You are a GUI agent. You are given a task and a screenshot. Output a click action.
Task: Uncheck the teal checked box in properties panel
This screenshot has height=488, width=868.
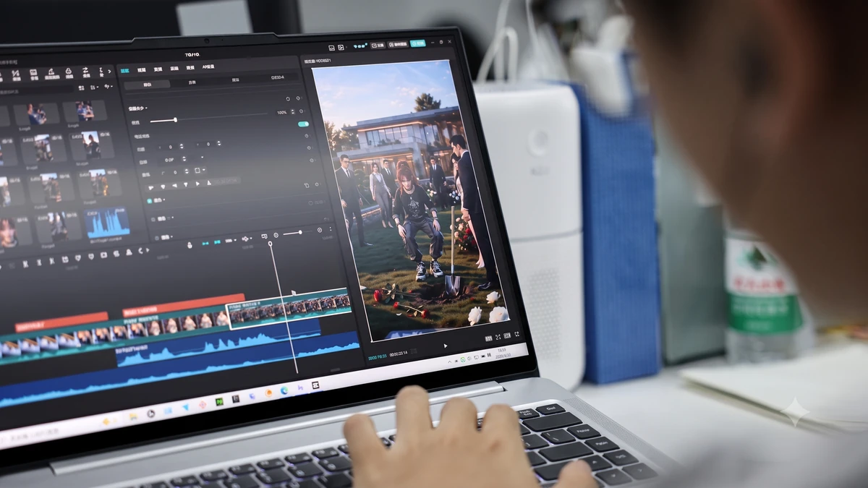point(150,201)
